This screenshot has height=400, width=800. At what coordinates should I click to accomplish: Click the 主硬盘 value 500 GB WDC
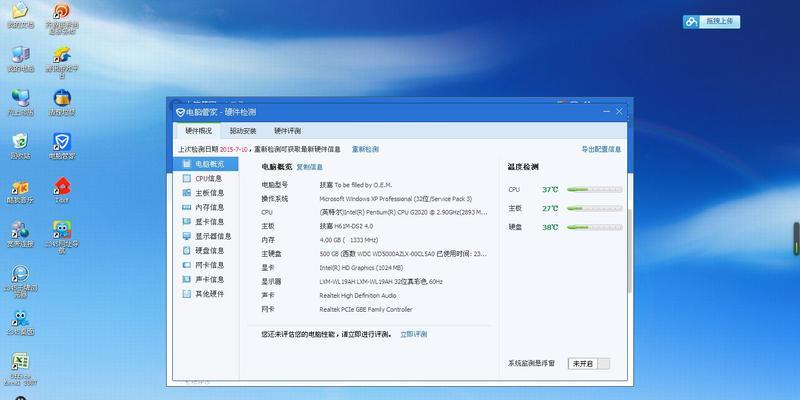(x=403, y=254)
